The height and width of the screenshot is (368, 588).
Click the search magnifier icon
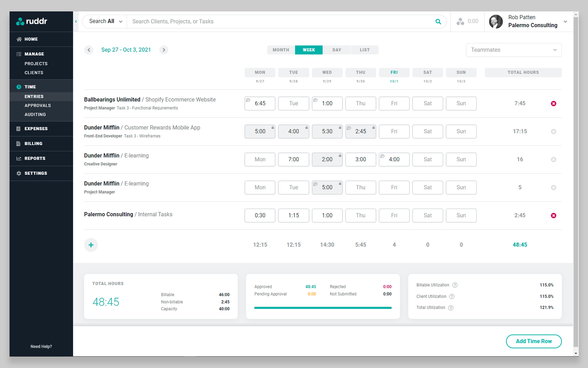(438, 21)
